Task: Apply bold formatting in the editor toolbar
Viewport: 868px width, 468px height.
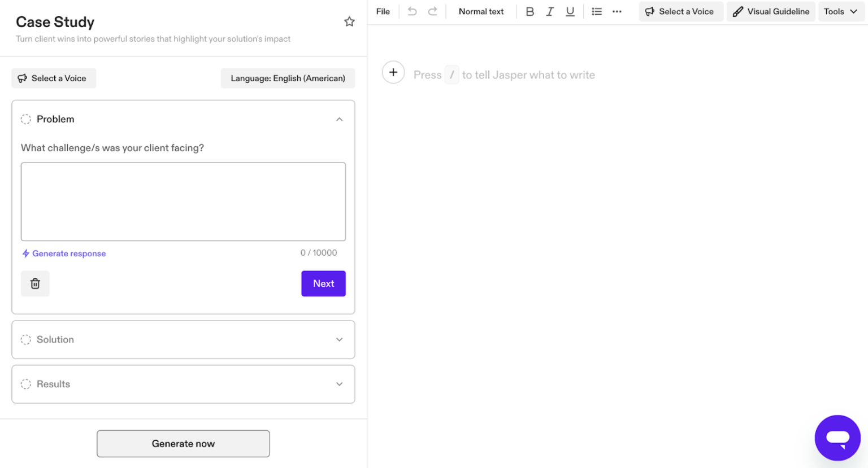Action: pos(530,11)
